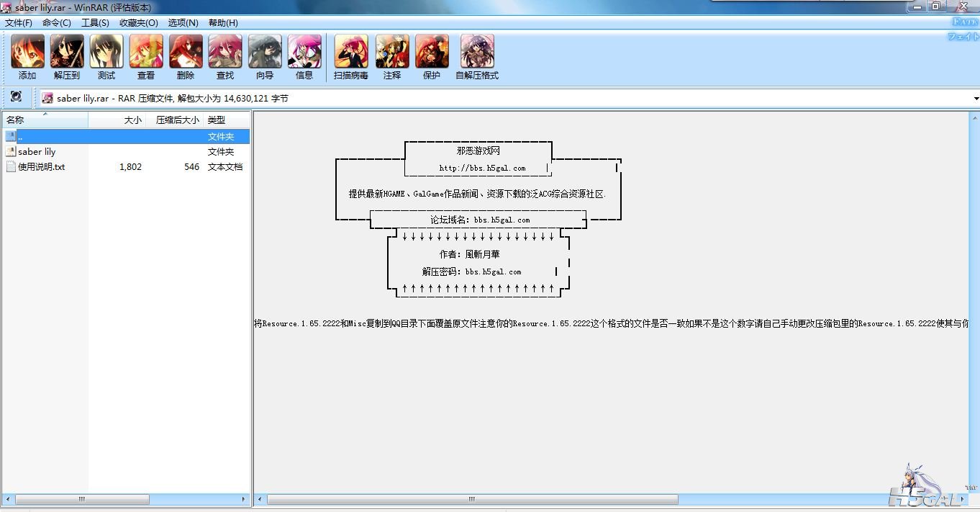Open the 文件(F) menu
This screenshot has height=512, width=980.
point(19,23)
